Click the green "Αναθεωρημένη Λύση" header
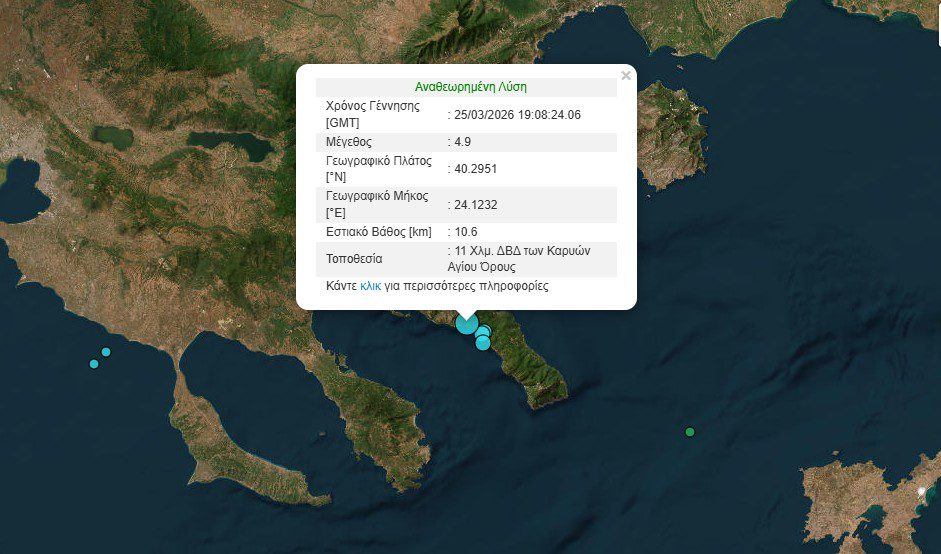The height and width of the screenshot is (554, 941). pos(466,87)
